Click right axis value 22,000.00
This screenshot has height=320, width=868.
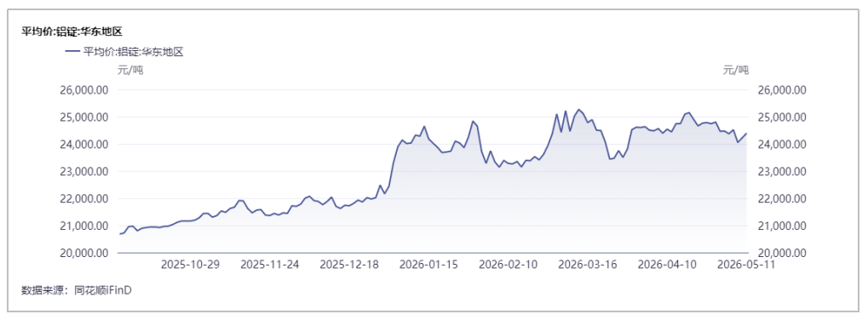click(x=782, y=198)
